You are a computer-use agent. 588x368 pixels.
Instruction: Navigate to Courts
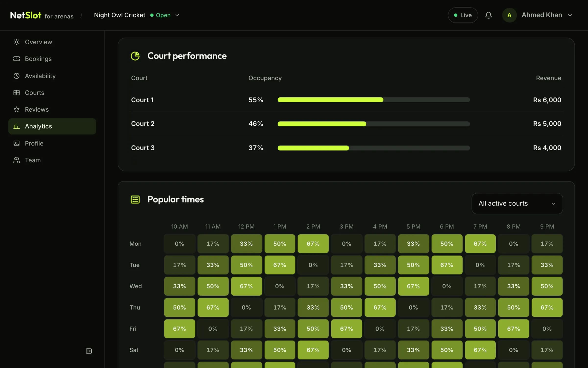pyautogui.click(x=52, y=93)
